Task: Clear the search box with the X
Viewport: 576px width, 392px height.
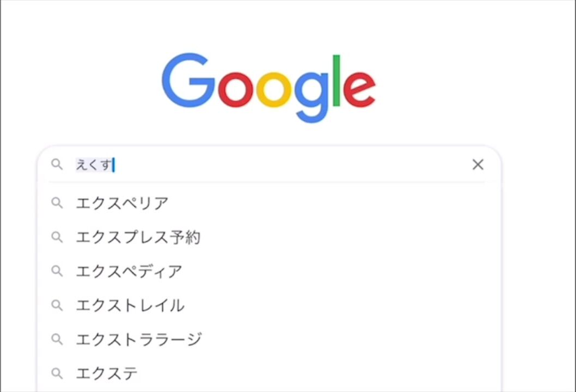Action: 477,164
